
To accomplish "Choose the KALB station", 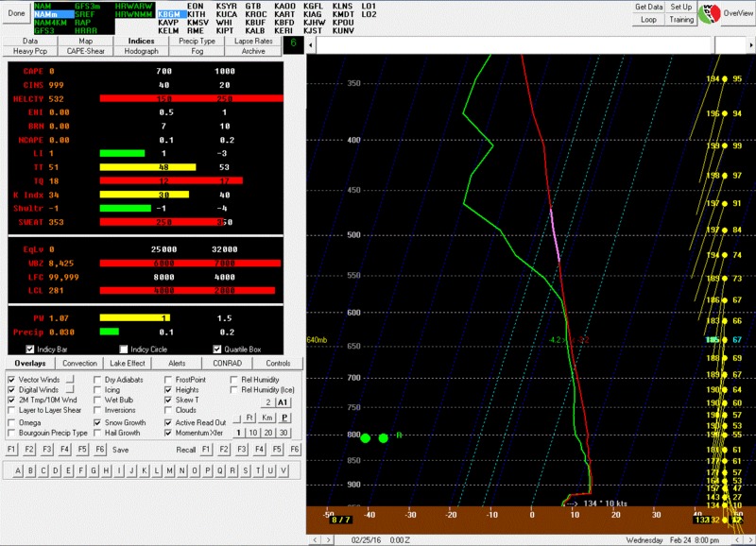I will [255, 30].
